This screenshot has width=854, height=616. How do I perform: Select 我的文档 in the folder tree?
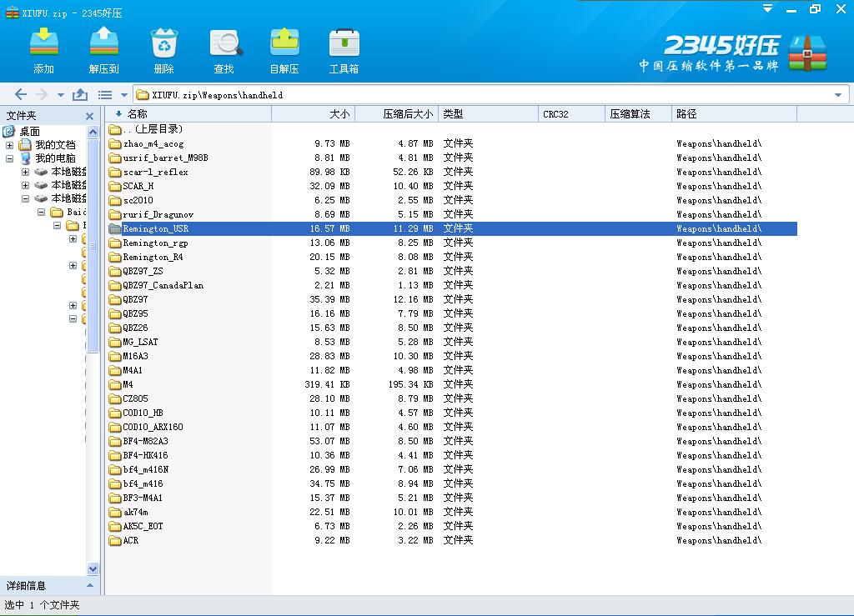(55, 145)
